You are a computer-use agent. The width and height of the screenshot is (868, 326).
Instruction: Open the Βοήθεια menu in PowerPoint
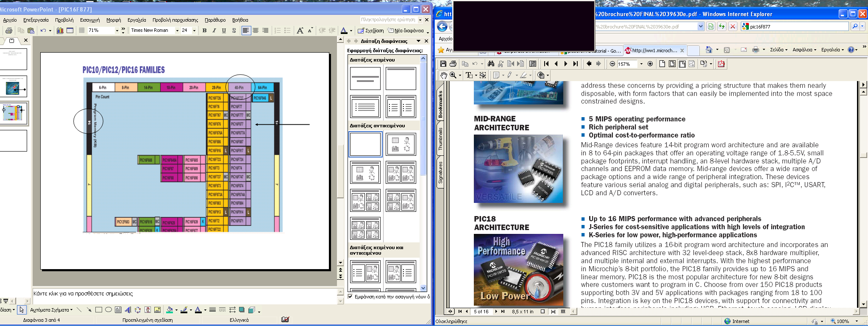(240, 20)
